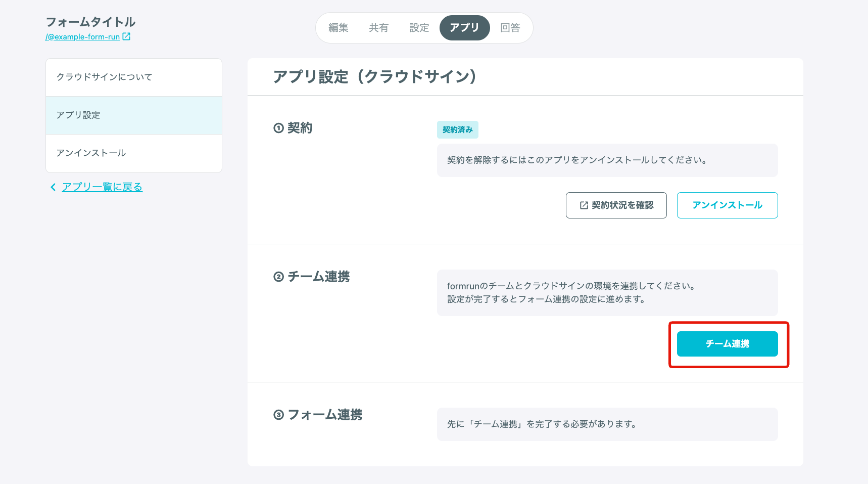The height and width of the screenshot is (484, 868).
Task: Select the アプリ tab
Action: click(465, 28)
